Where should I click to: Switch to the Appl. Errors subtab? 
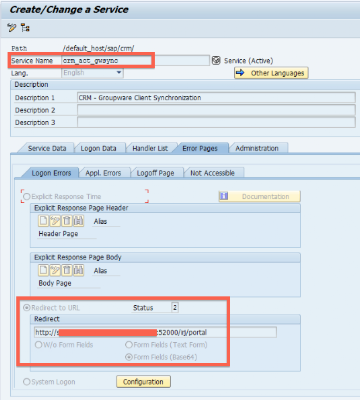103,173
